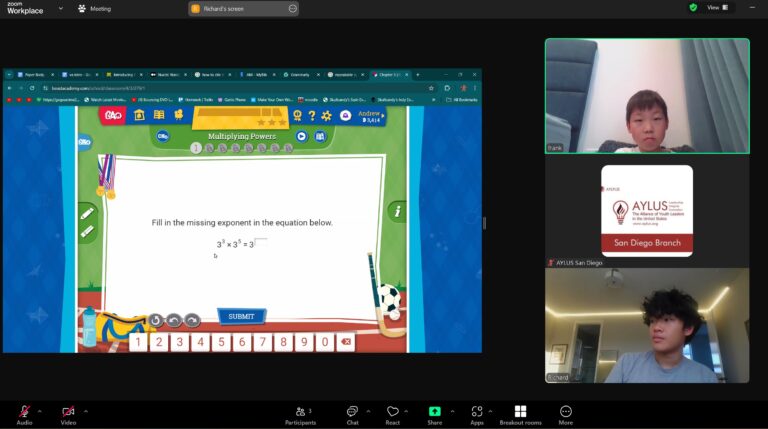Tap number key 1 on keypad
Image resolution: width=768 pixels, height=429 pixels.
[x=138, y=342]
